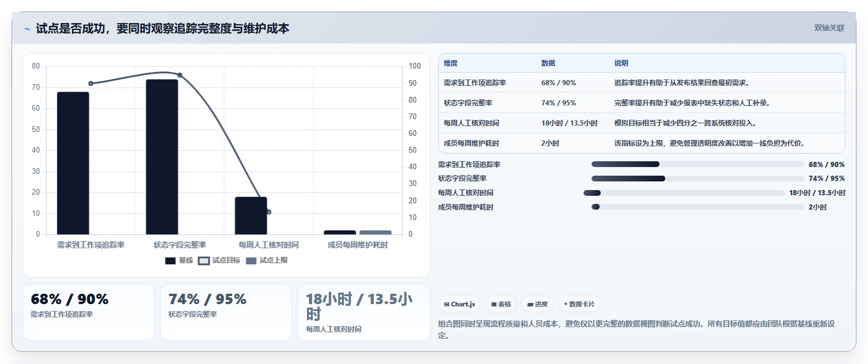Click the target line point above 需求到工作项追踪率
This screenshot has width=868, height=364.
point(90,84)
